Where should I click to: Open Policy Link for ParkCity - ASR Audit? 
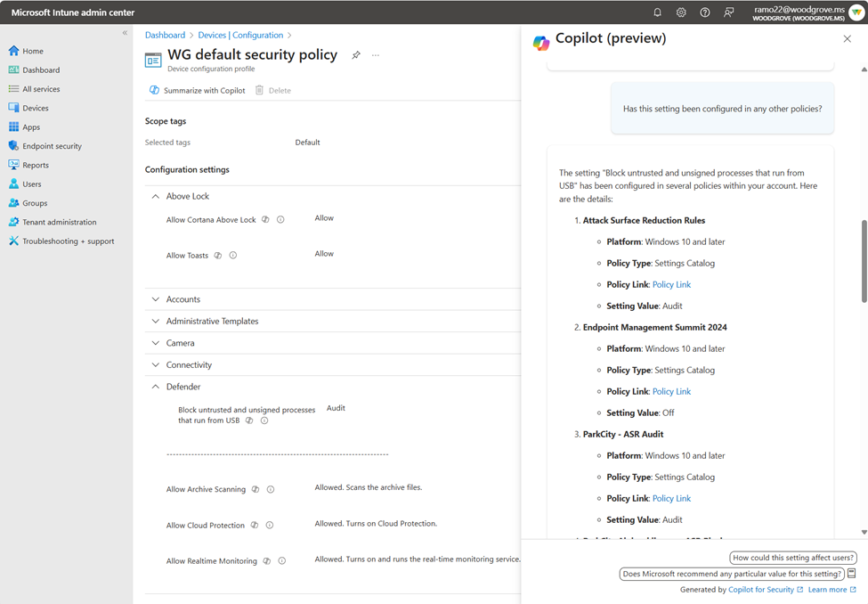pos(671,499)
